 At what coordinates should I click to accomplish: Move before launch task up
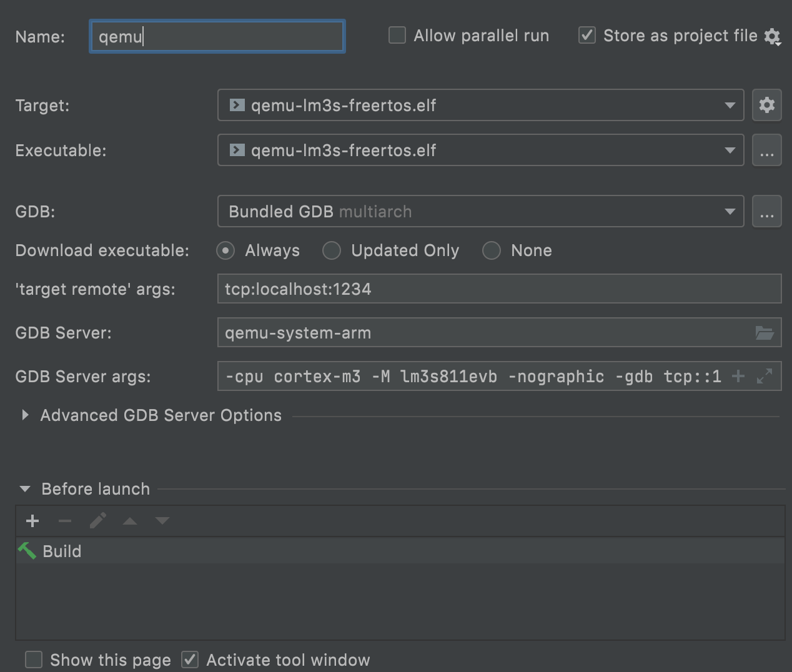tap(130, 521)
